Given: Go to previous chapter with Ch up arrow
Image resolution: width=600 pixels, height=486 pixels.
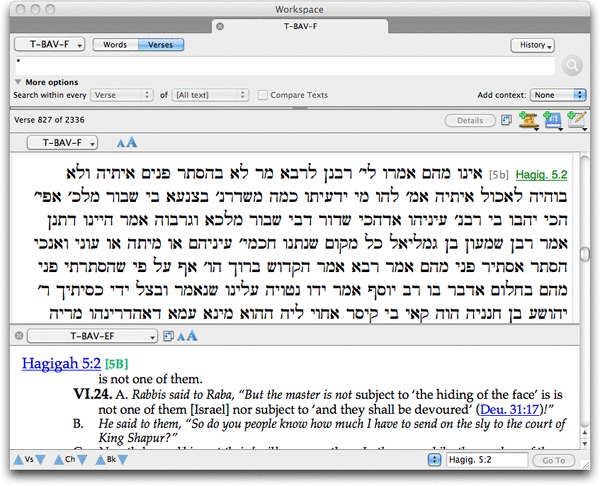Looking at the screenshot, I should pyautogui.click(x=59, y=460).
